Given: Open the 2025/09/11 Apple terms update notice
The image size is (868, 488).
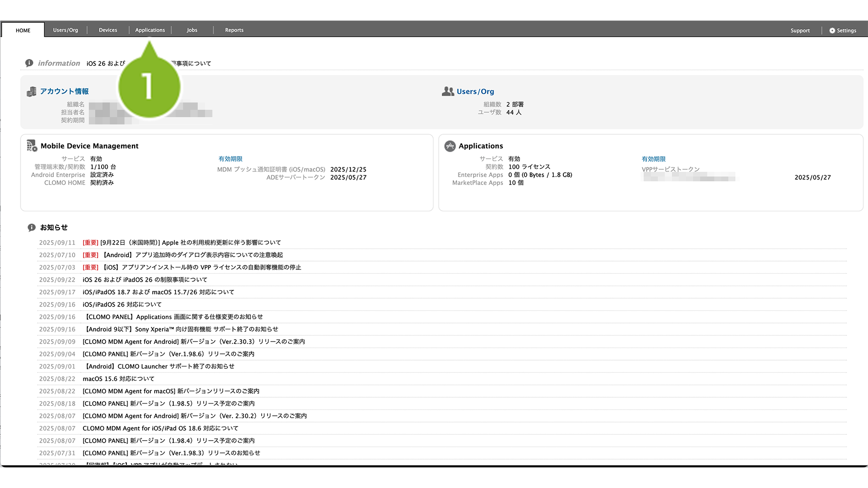Looking at the screenshot, I should click(190, 243).
